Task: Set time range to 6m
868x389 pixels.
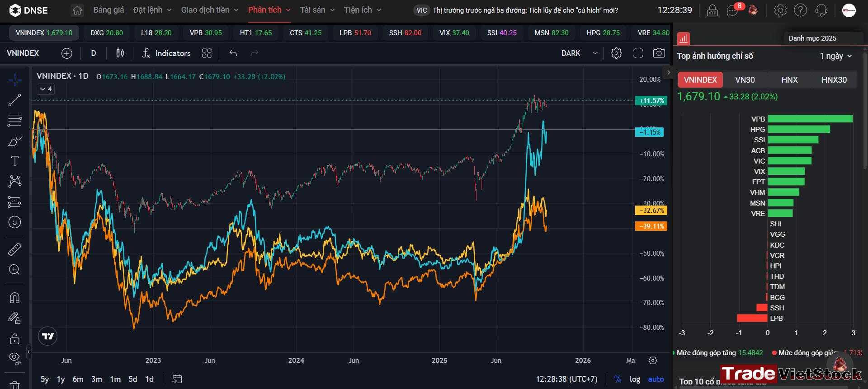Action: click(78, 379)
